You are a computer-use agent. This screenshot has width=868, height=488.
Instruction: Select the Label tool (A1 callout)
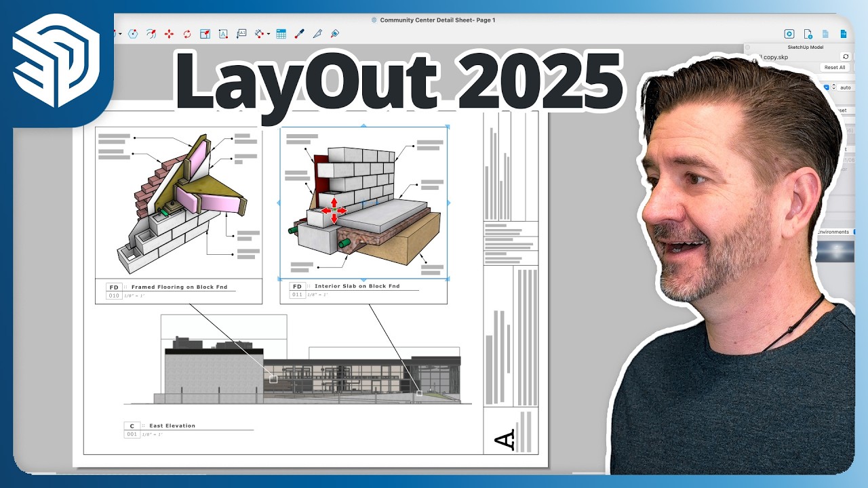click(x=241, y=33)
